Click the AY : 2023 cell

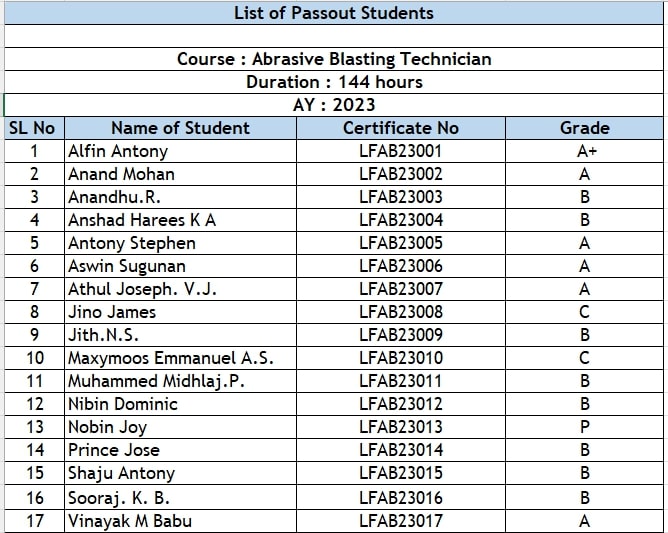click(x=334, y=105)
